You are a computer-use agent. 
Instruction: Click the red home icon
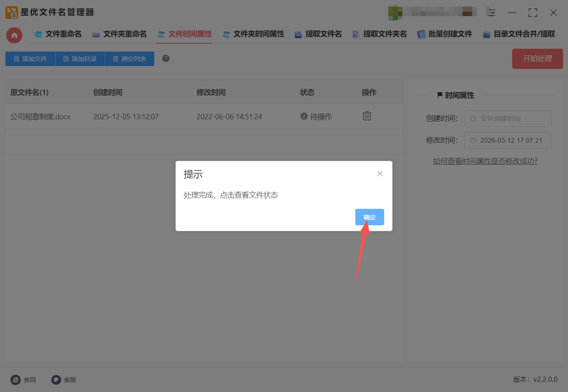(14, 35)
